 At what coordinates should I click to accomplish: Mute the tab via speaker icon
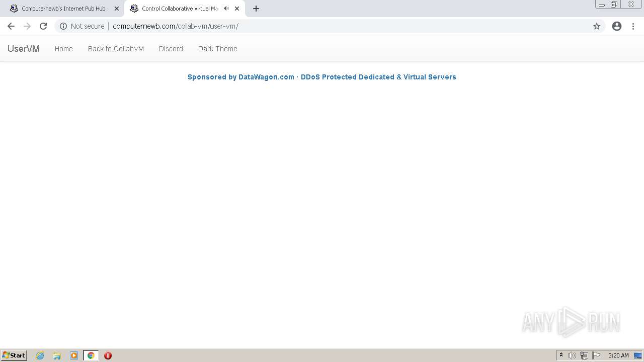226,9
